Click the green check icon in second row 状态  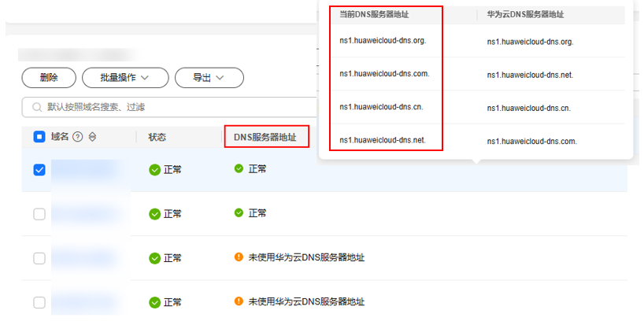(154, 214)
